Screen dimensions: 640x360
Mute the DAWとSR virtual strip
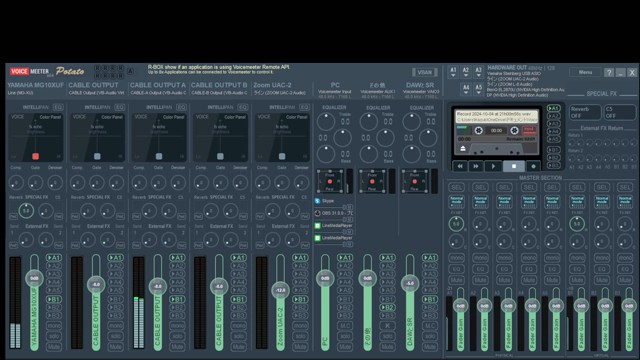(x=430, y=347)
